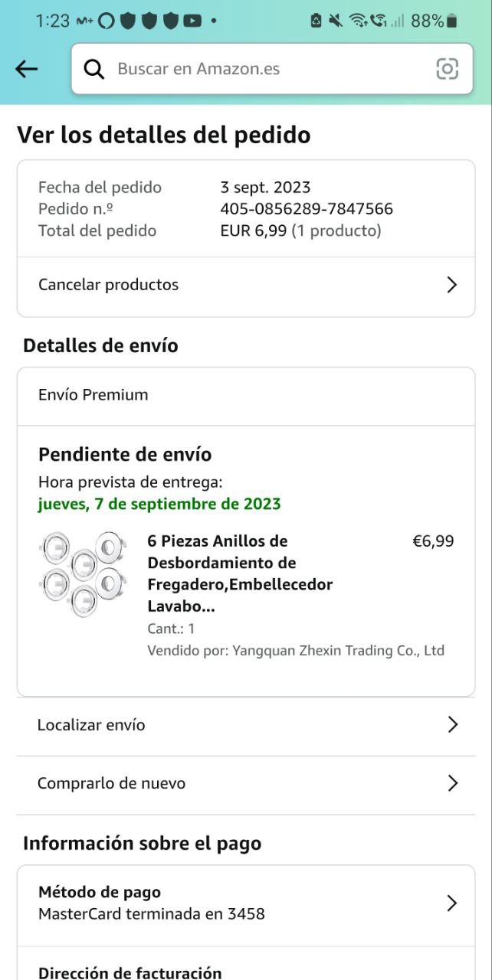Viewport: 492px width, 980px height.
Task: Open the sink overflow rings product thumbnail
Action: tap(83, 573)
